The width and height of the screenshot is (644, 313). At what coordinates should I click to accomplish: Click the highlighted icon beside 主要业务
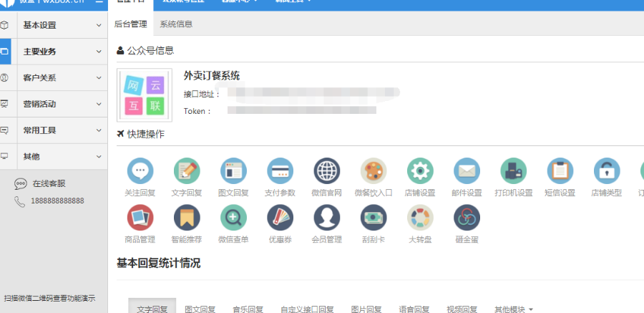tap(4, 52)
